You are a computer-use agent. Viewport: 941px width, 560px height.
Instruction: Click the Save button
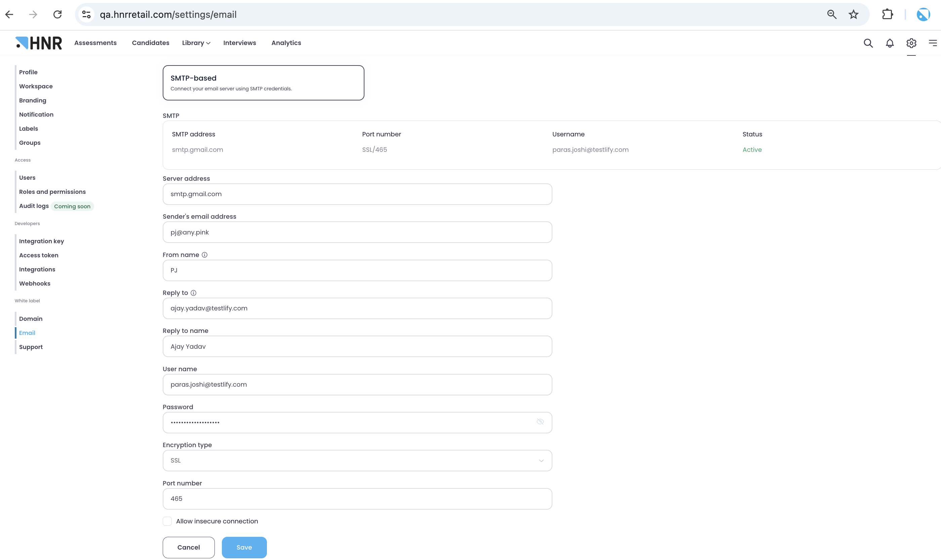(x=244, y=548)
